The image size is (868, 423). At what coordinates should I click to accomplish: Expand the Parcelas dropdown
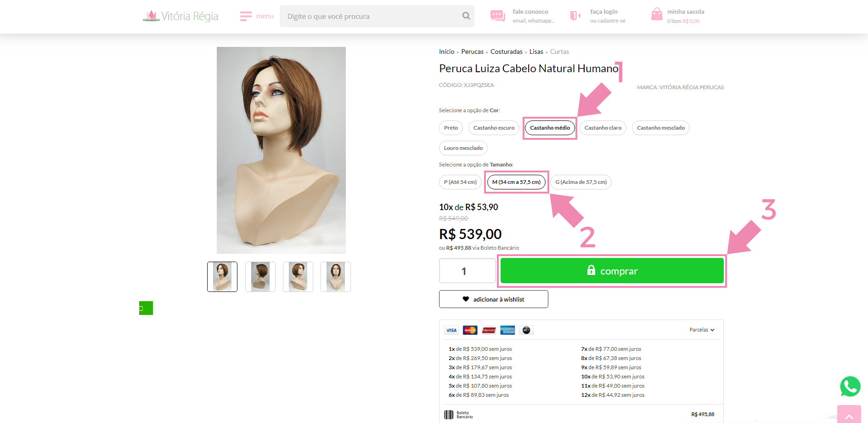[x=702, y=330]
